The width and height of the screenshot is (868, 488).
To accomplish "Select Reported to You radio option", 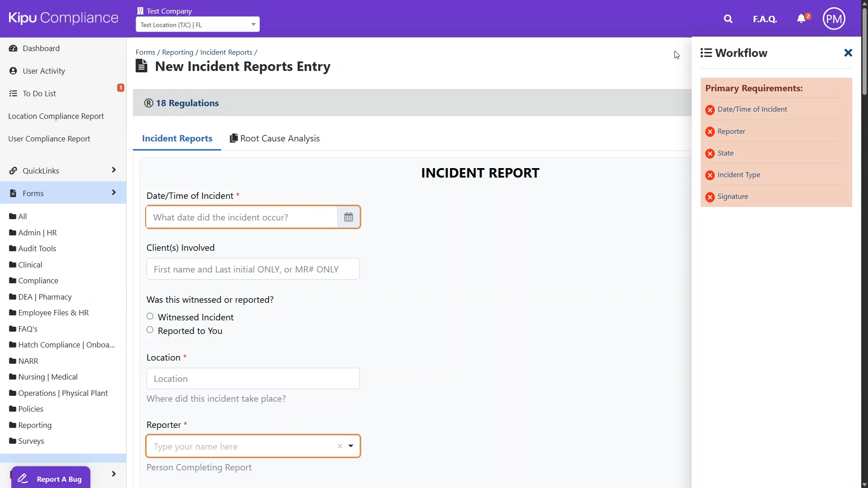I will [150, 330].
